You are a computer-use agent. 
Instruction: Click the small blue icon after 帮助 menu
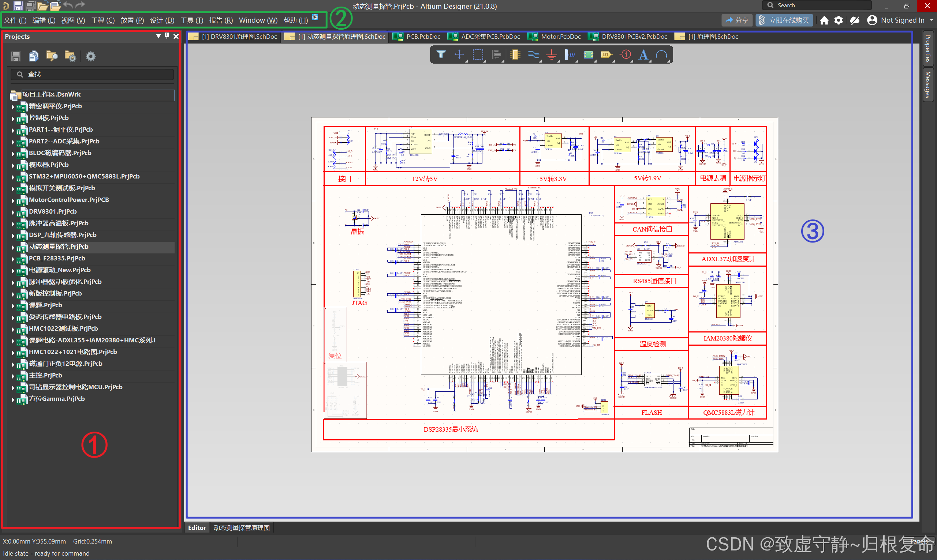click(315, 17)
